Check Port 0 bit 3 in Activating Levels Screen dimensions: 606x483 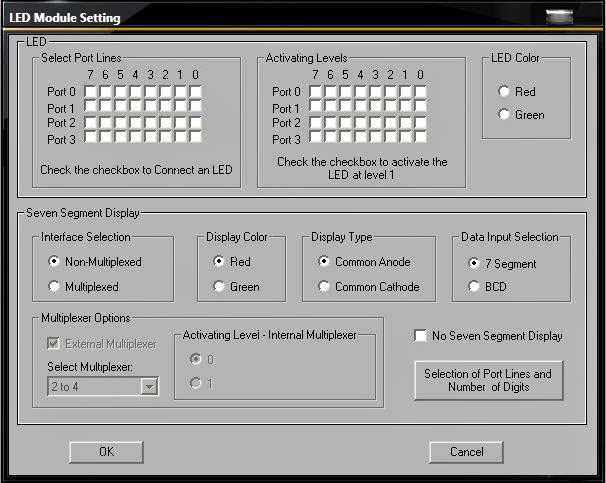click(376, 92)
